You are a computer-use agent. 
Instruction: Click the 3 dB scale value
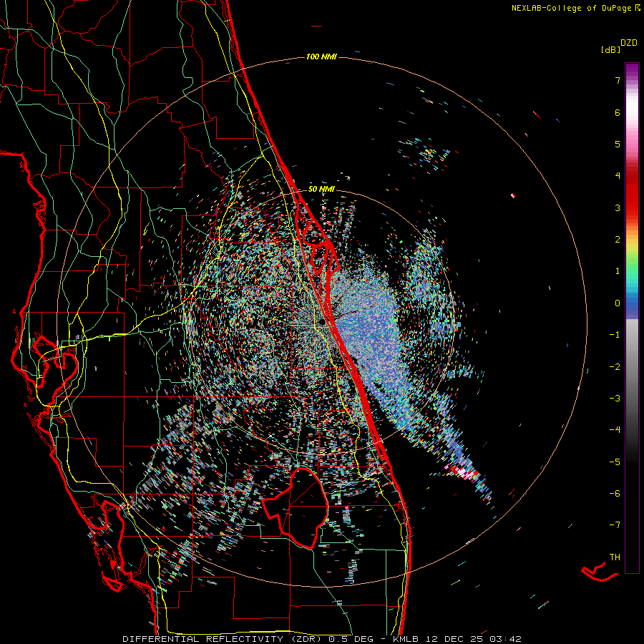tap(618, 208)
